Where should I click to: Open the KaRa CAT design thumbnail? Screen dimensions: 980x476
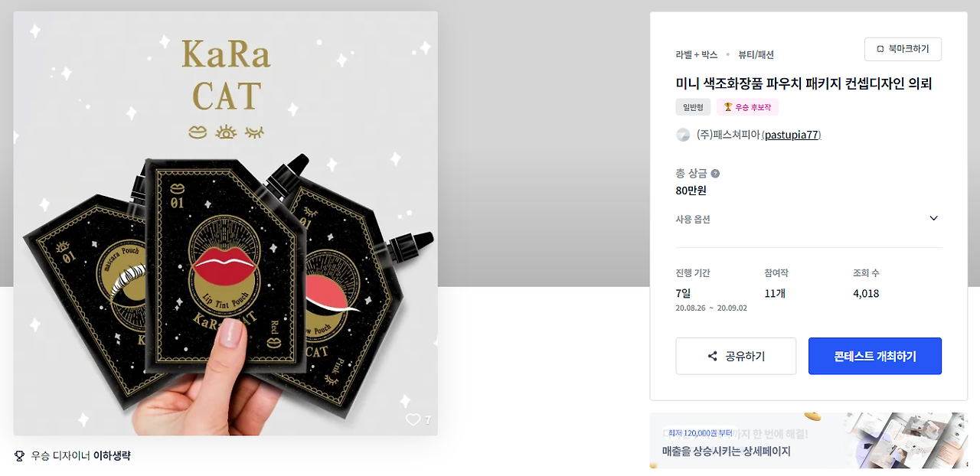tap(226, 223)
